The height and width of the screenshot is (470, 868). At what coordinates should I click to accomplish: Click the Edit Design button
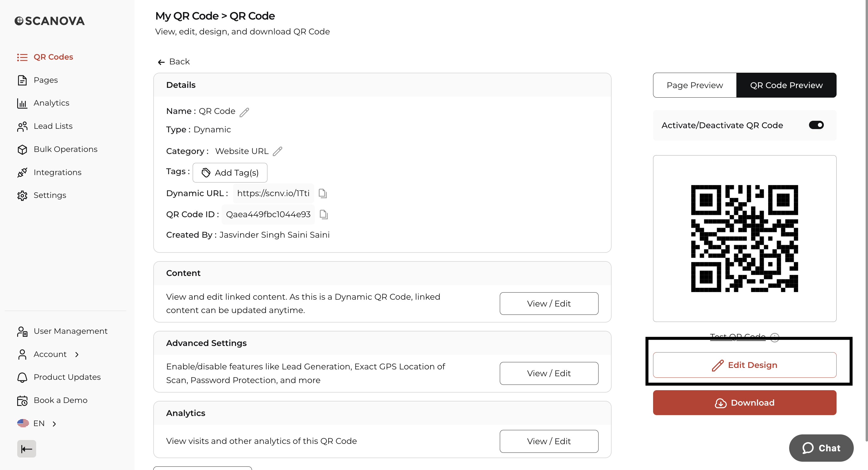(744, 365)
